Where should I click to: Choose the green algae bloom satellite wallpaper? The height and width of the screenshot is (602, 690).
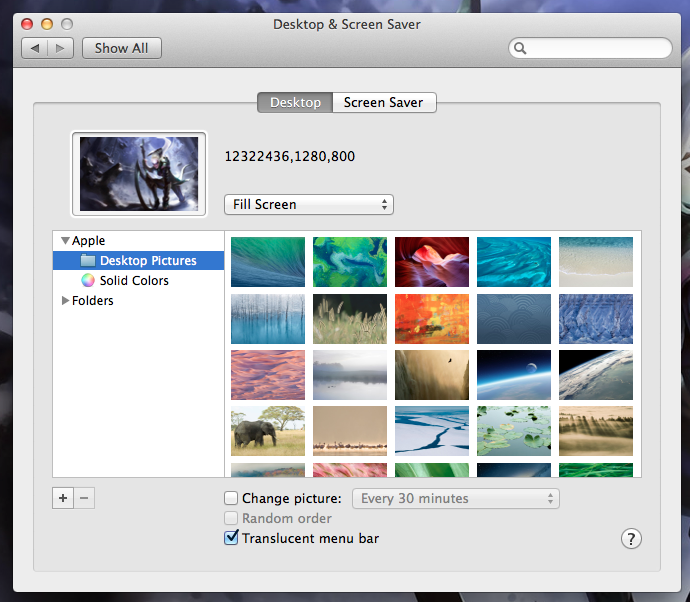click(350, 262)
